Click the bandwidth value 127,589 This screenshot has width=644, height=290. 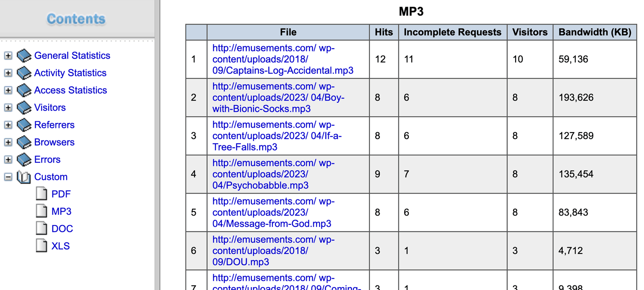point(576,136)
